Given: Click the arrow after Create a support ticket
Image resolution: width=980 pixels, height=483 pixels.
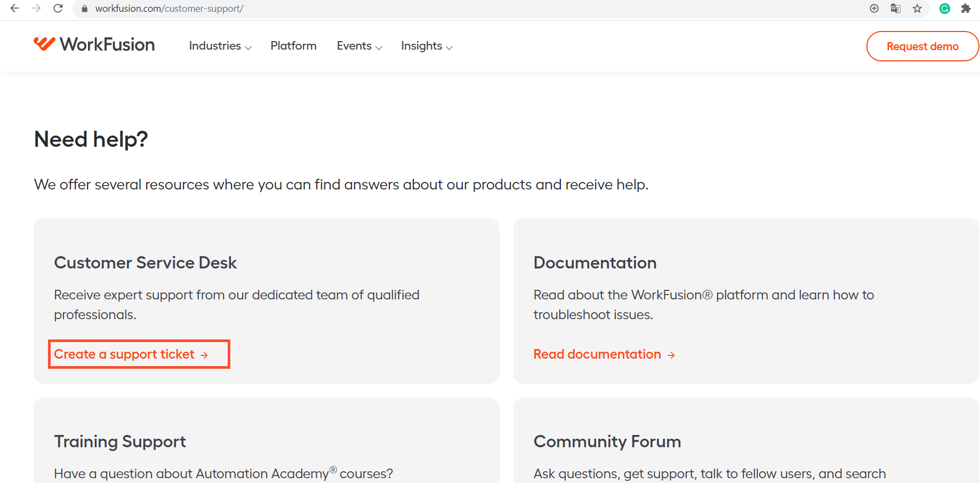Looking at the screenshot, I should tap(204, 355).
